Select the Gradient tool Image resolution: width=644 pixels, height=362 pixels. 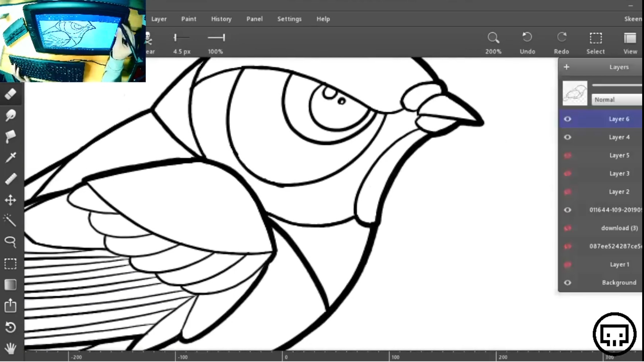click(x=11, y=285)
